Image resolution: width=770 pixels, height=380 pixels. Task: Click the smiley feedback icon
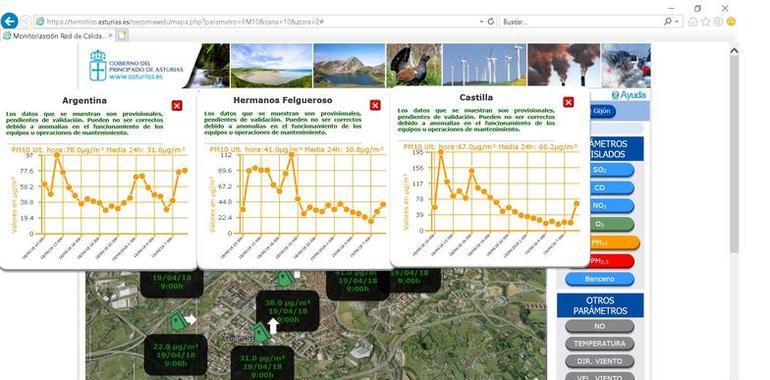point(731,22)
